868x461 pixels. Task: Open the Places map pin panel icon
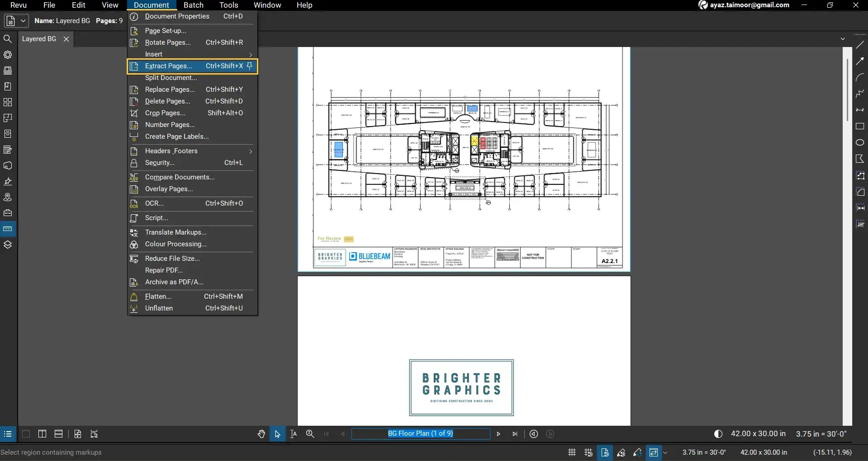(x=8, y=197)
